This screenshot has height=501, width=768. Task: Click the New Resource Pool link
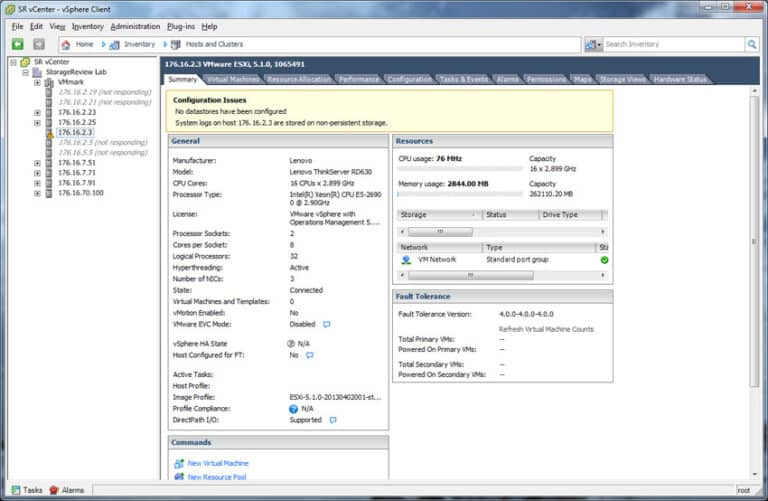[x=217, y=477]
